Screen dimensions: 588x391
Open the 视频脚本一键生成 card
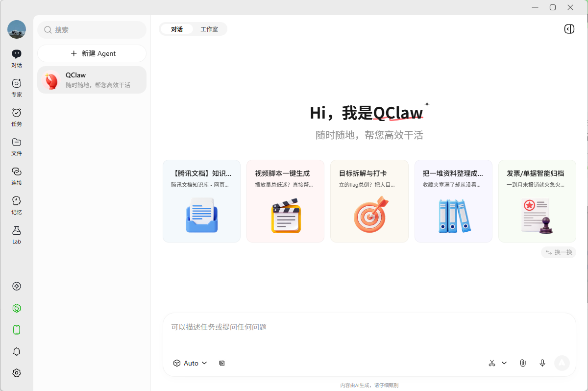286,201
